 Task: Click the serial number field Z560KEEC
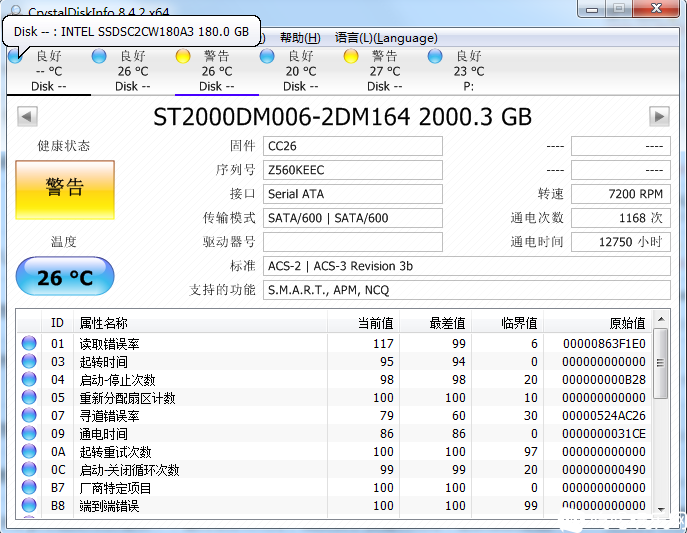353,170
